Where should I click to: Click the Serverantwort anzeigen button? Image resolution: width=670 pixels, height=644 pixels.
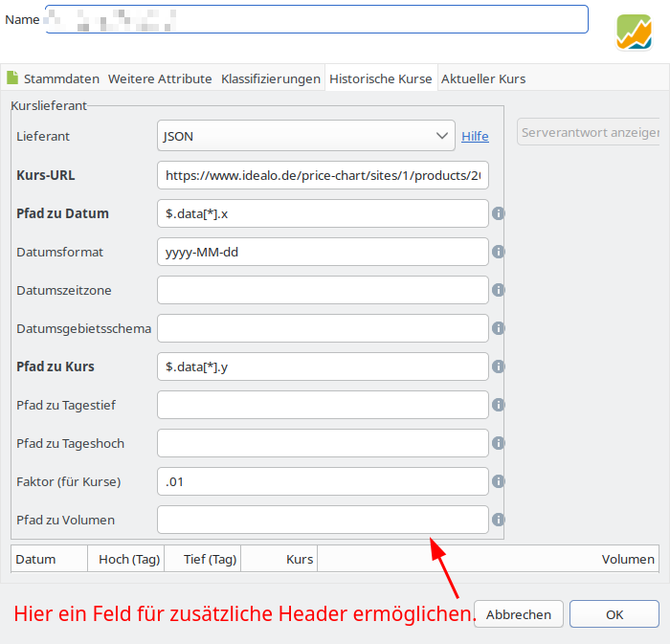(589, 132)
